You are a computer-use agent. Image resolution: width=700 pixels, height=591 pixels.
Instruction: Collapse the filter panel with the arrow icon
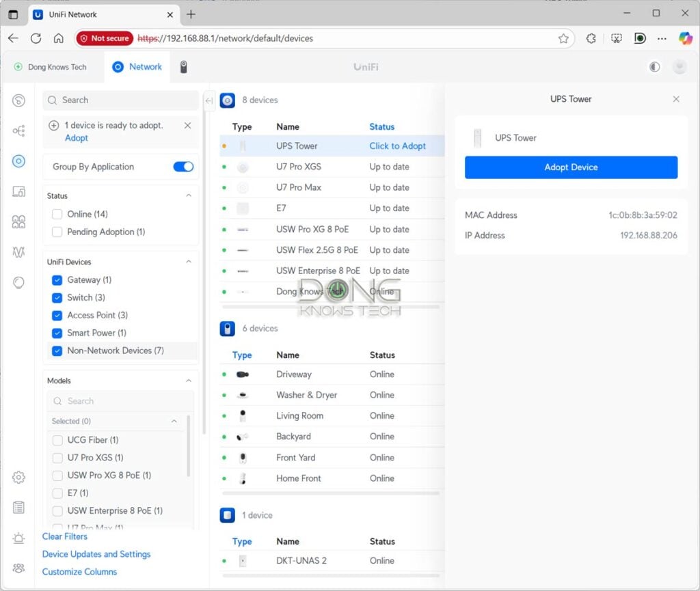(x=209, y=100)
